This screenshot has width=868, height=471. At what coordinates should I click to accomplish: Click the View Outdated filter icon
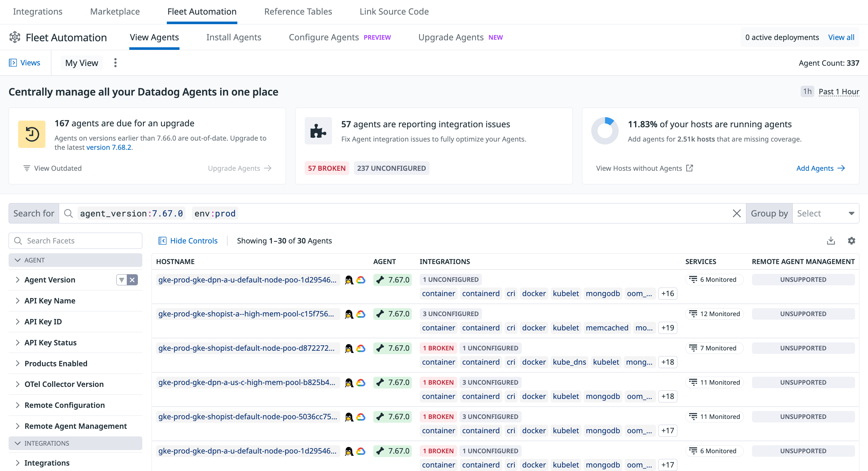click(x=27, y=168)
